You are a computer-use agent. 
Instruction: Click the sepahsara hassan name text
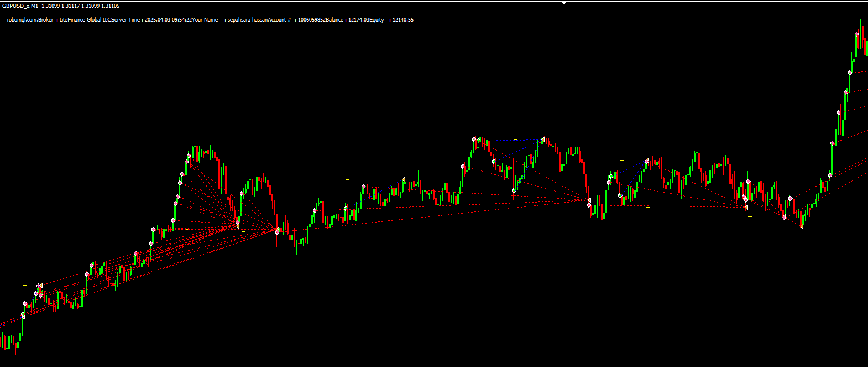point(248,20)
